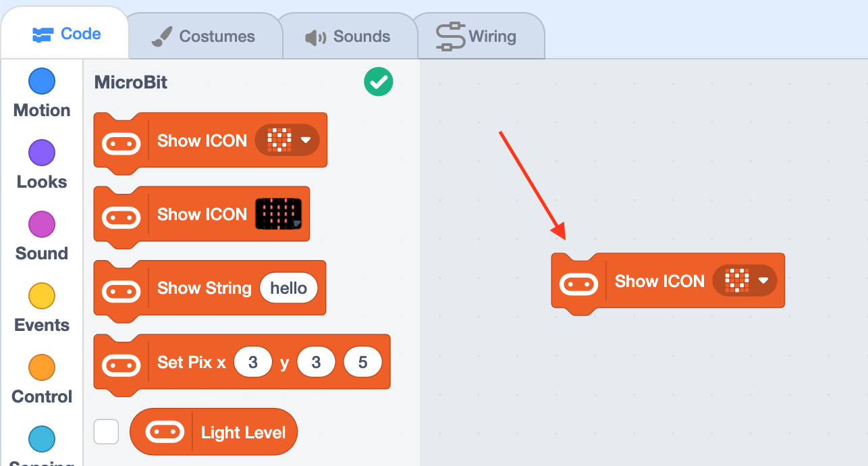Select the Code tab
The image size is (868, 466).
pos(66,34)
